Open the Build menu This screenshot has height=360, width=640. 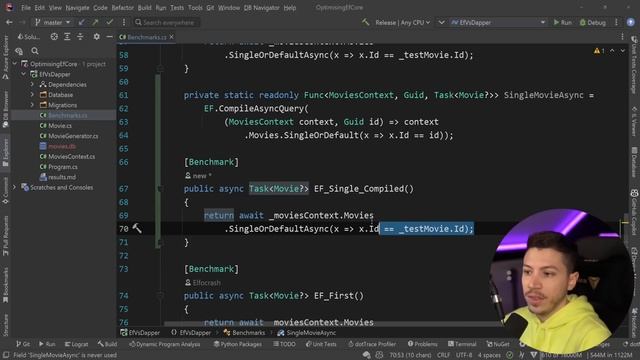(x=144, y=8)
